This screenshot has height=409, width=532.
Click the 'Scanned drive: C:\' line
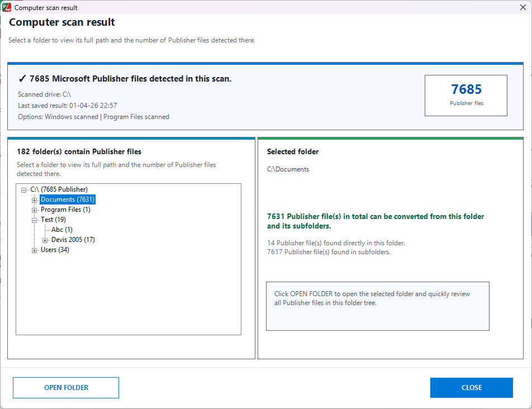pyautogui.click(x=45, y=94)
